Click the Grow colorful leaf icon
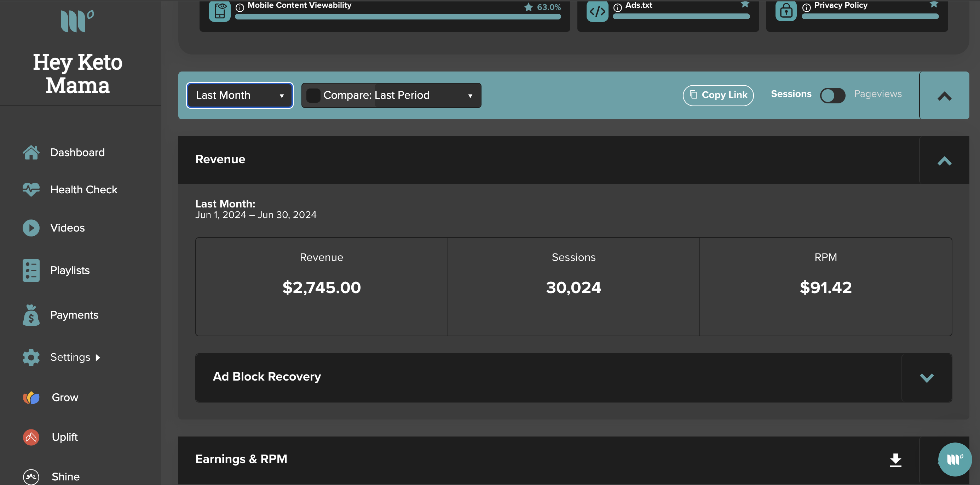980x485 pixels. click(31, 398)
